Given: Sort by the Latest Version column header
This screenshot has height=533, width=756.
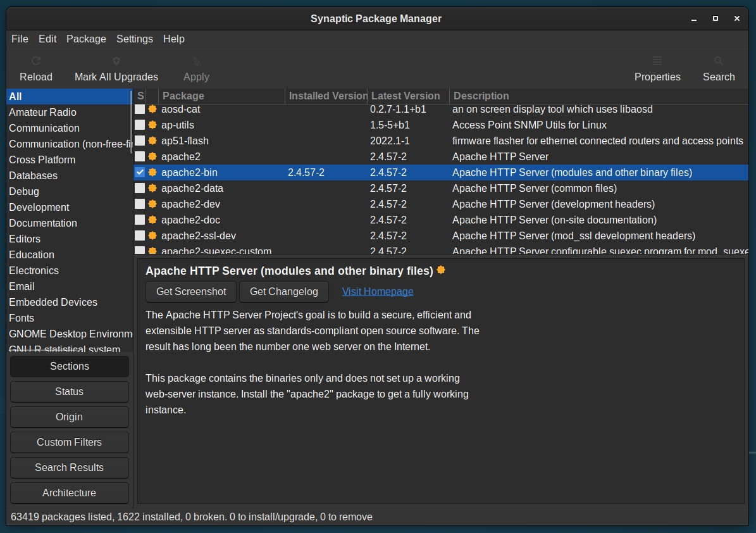Looking at the screenshot, I should [409, 96].
